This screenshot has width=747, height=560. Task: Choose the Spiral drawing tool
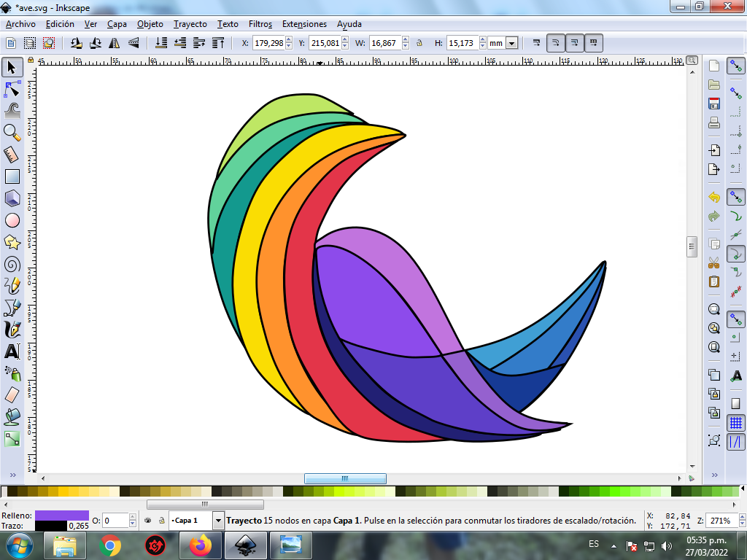click(12, 263)
